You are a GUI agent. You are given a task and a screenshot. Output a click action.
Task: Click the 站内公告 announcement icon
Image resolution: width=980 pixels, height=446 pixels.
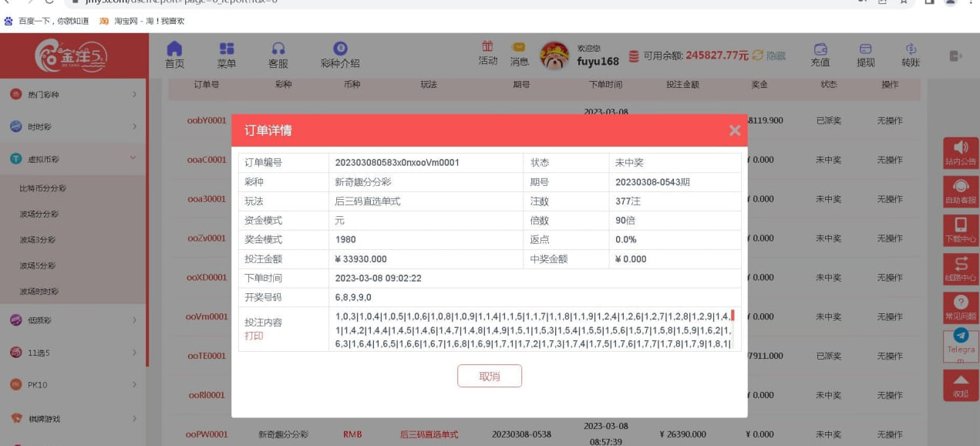pyautogui.click(x=960, y=154)
